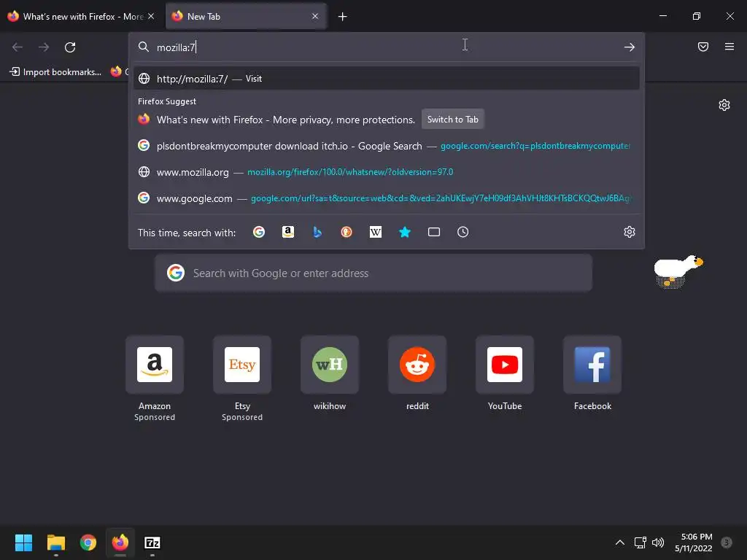Click the network tray icon
This screenshot has width=747, height=560.
(640, 542)
